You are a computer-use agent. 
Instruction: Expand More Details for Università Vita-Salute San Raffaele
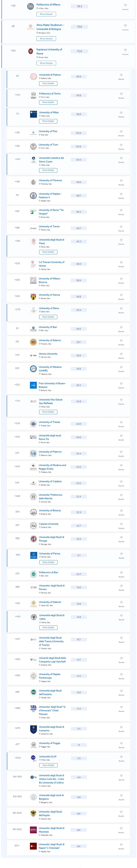click(x=48, y=412)
